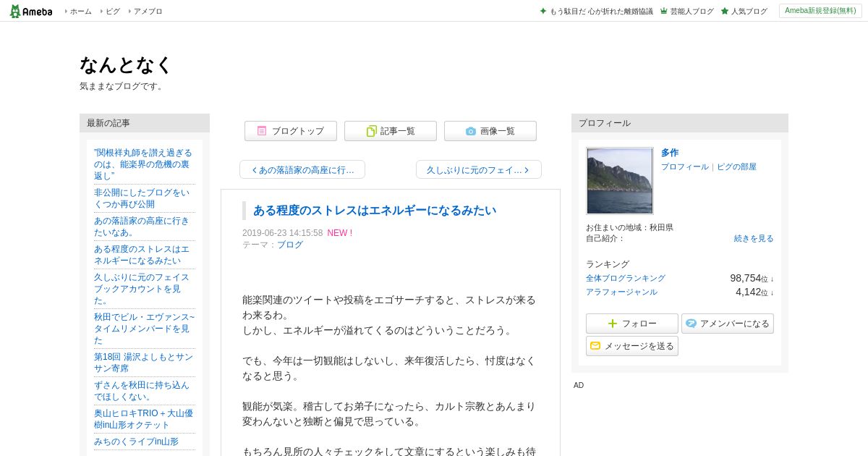Click the ranking value 98,754位
This screenshot has height=456, width=868.
(752, 278)
